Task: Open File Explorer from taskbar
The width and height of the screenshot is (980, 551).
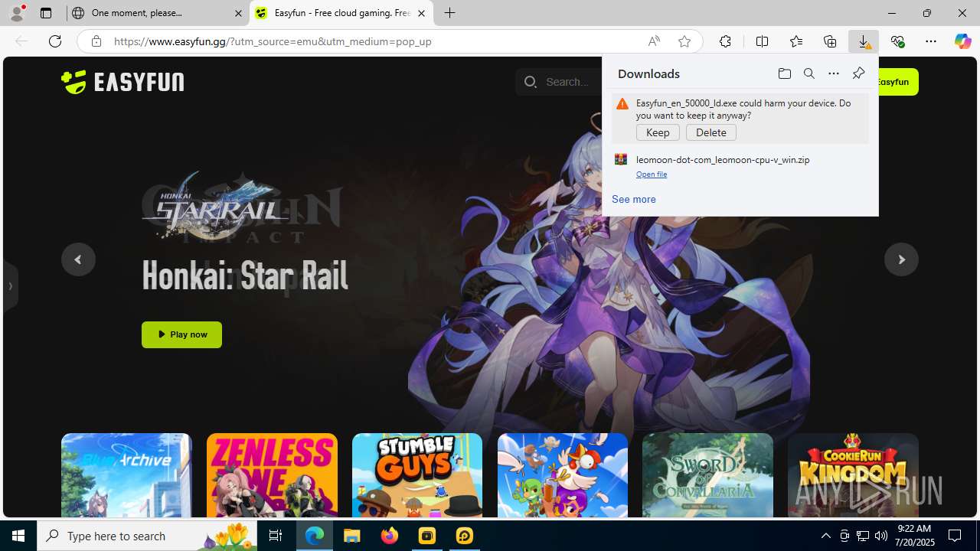Action: click(x=352, y=536)
